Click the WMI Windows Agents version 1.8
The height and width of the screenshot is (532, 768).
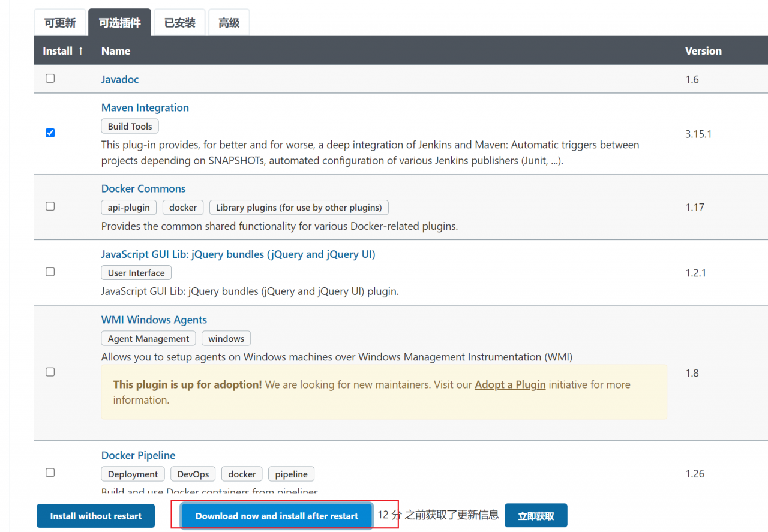692,373
